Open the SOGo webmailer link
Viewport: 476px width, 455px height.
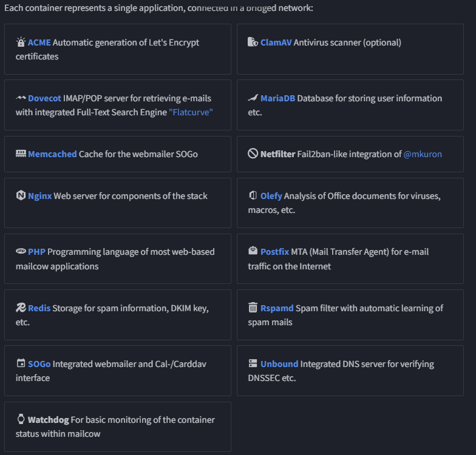pos(39,364)
